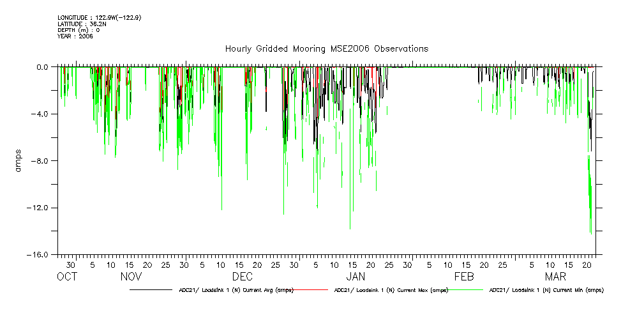Click the LATITUDE header line
This screenshot has height=322, width=644.
(x=81, y=24)
